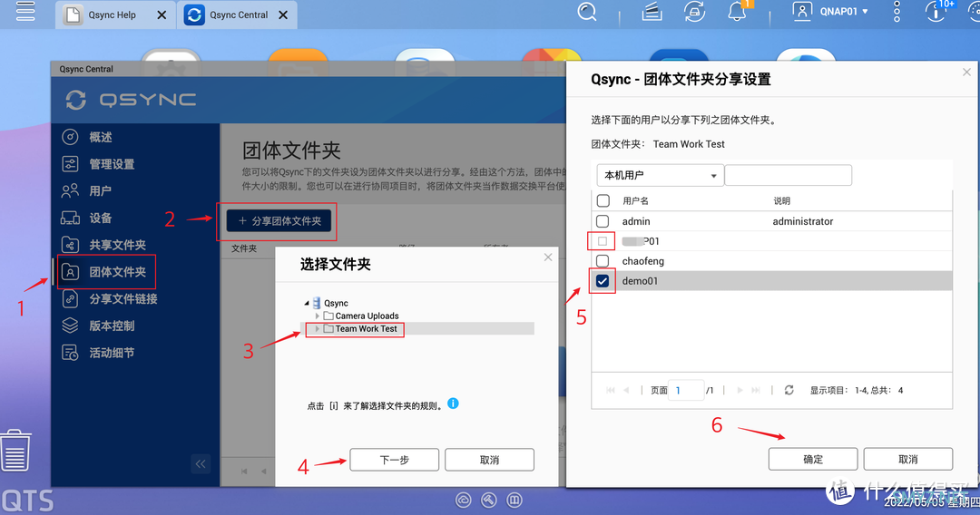The width and height of the screenshot is (980, 515).
Task: Click second desktop pager icon at bottom
Action: tap(489, 500)
